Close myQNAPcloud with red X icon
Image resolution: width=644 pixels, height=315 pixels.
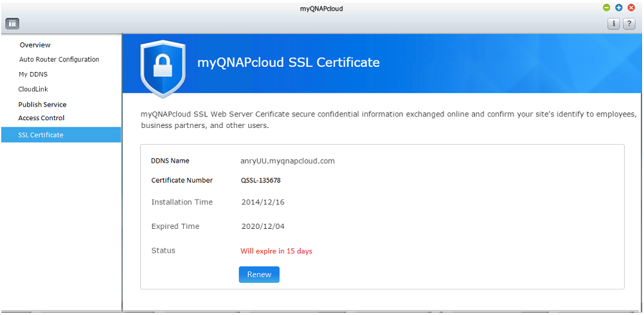(631, 8)
